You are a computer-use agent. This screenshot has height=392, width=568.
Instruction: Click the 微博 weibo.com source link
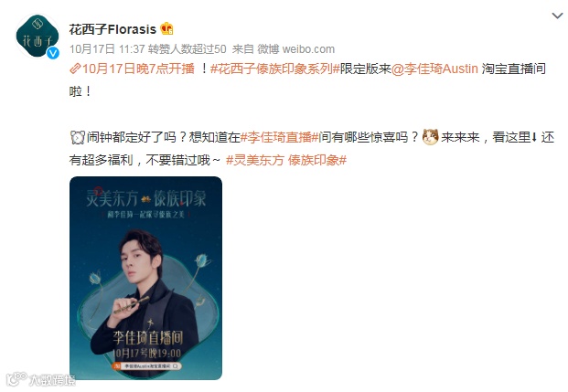[x=296, y=48]
